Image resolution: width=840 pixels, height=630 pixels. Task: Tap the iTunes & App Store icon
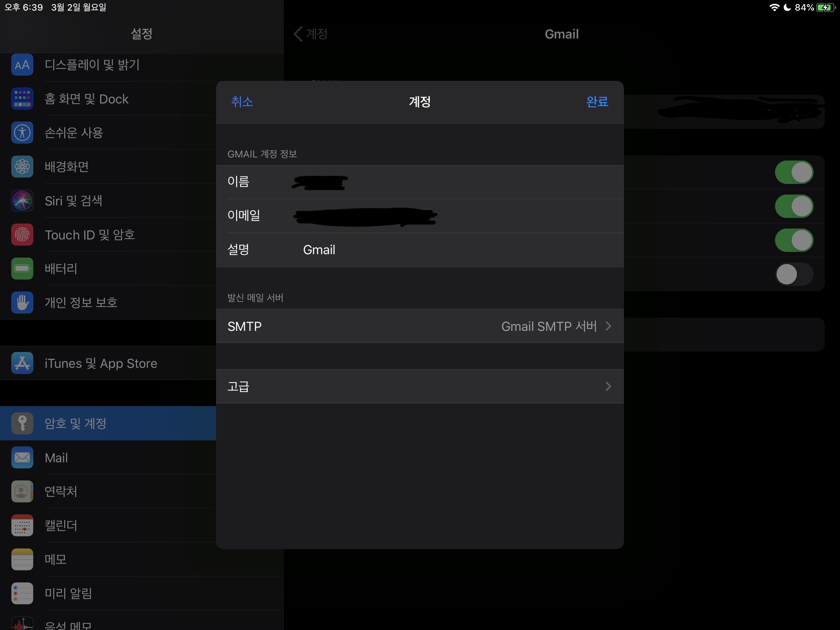(22, 363)
